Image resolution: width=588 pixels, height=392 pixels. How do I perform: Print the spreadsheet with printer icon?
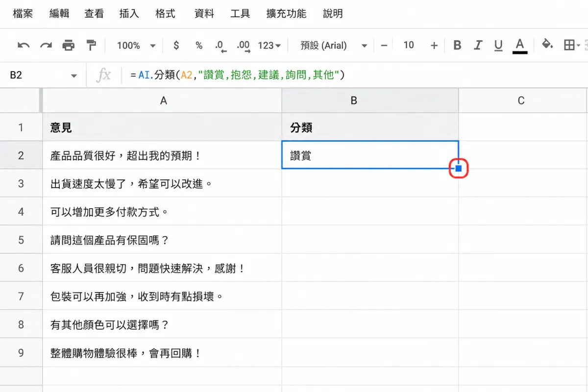69,46
